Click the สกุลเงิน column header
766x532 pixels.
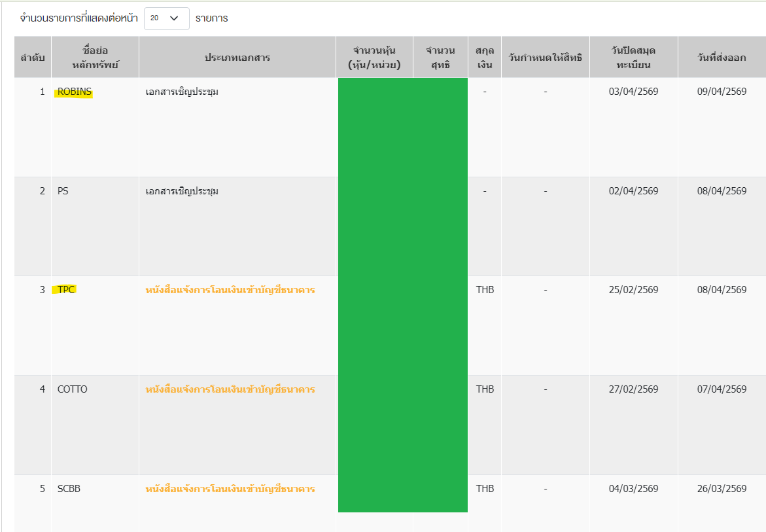tap(485, 58)
